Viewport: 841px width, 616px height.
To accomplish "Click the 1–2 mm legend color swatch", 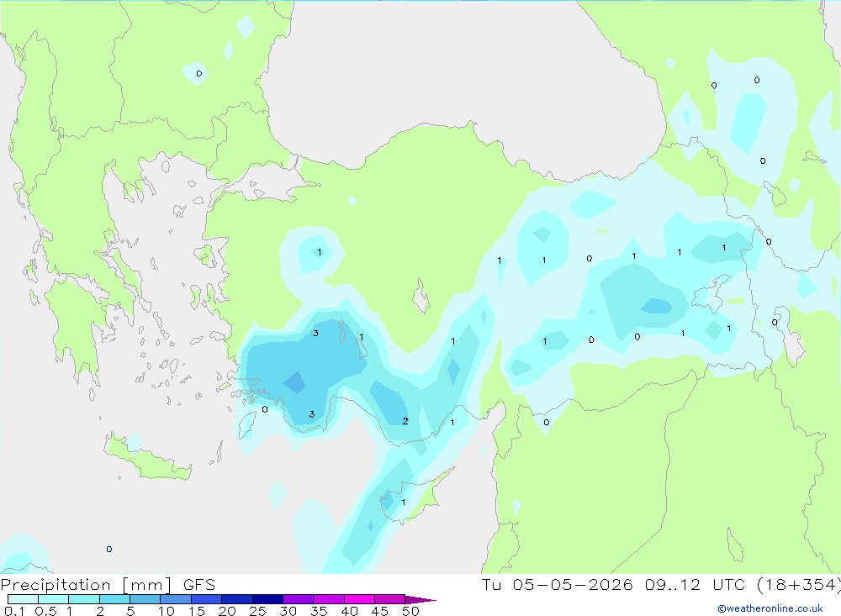I will 83,599.
